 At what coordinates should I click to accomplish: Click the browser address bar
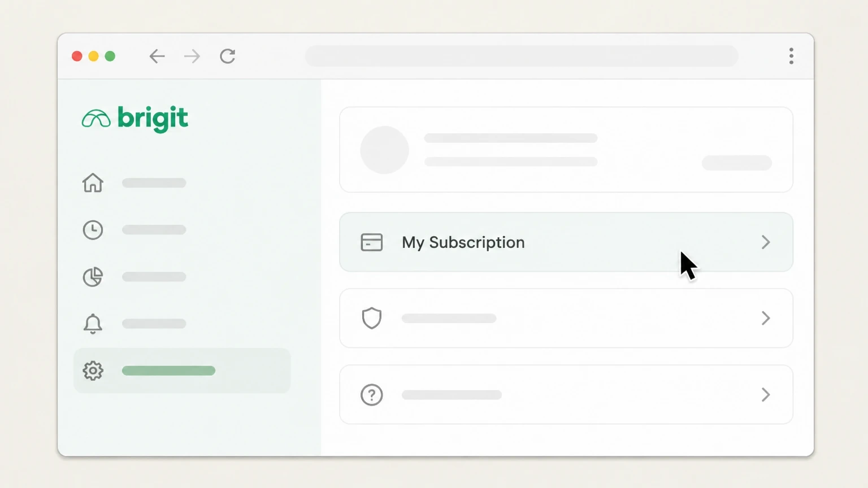522,56
